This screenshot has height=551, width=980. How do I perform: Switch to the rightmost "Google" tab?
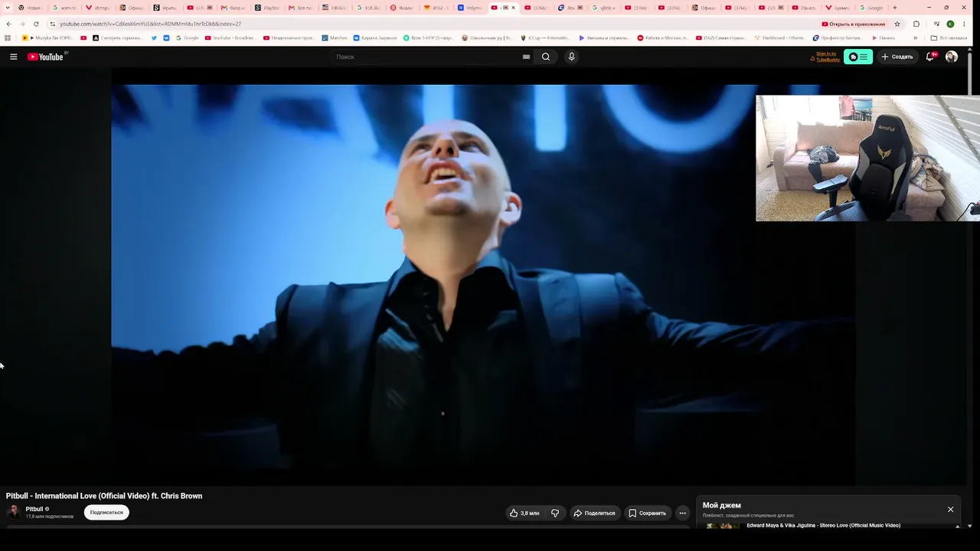point(872,8)
